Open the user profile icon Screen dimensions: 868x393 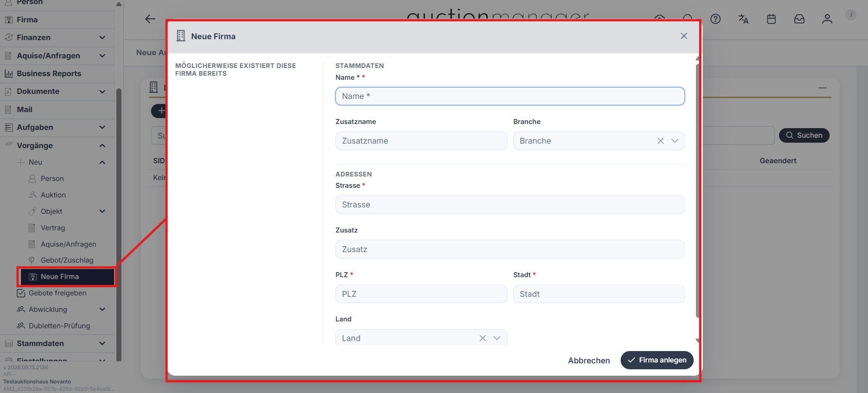tap(827, 19)
